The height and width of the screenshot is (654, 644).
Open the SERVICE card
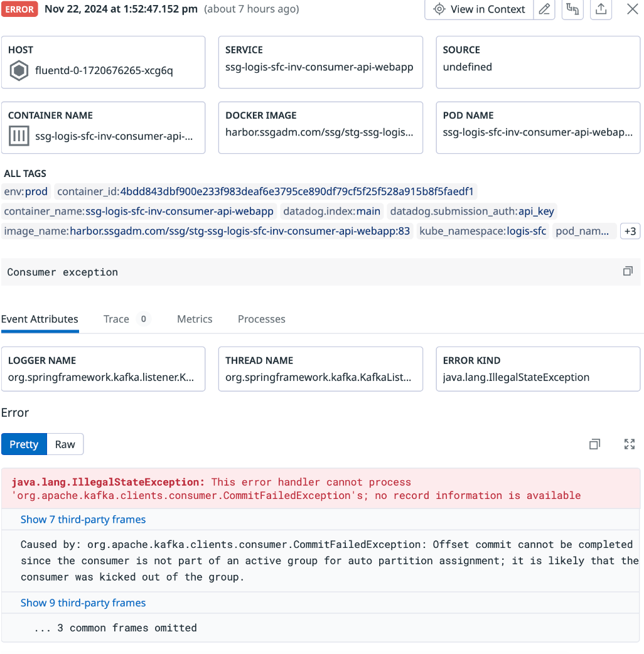(x=320, y=62)
